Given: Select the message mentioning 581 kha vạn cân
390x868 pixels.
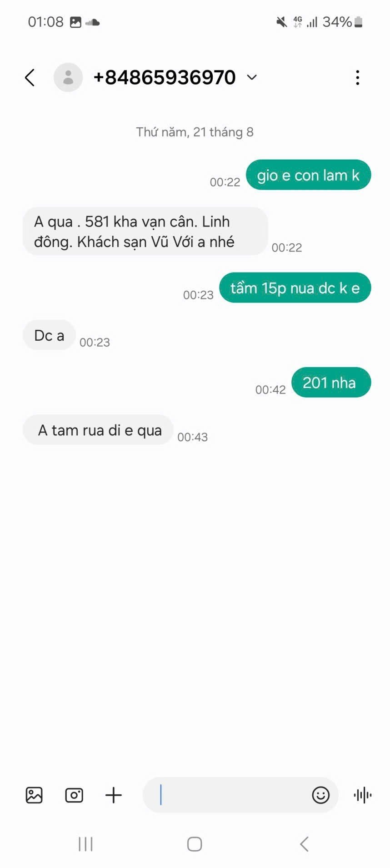Looking at the screenshot, I should [x=145, y=231].
